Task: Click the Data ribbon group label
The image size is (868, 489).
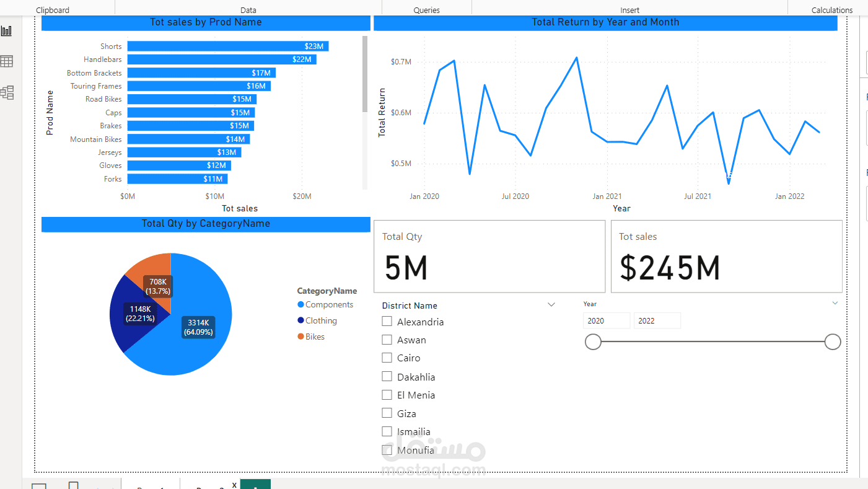Action: tap(248, 10)
